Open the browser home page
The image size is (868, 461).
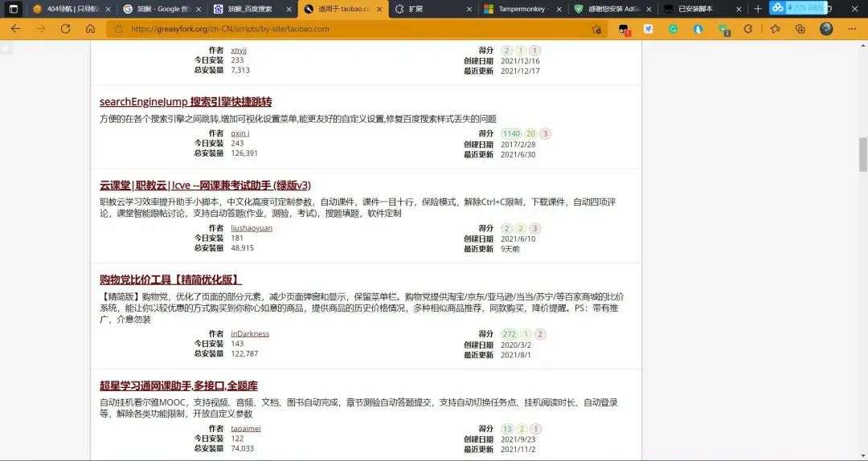[x=90, y=29]
